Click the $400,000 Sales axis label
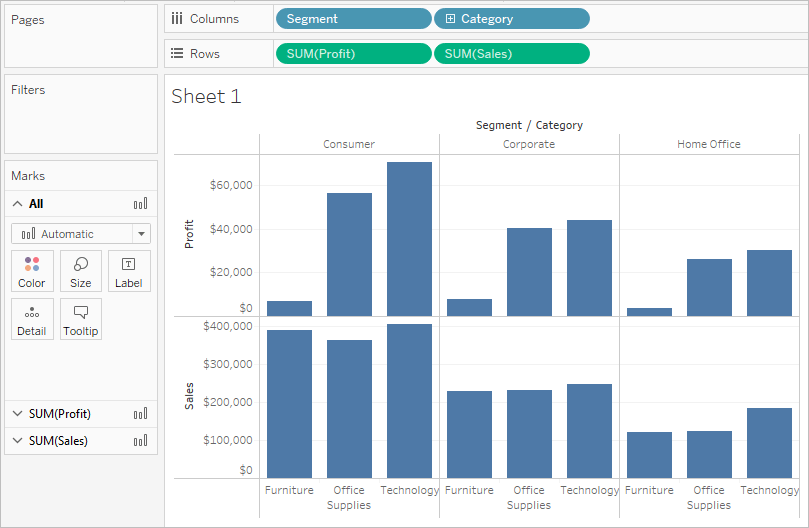 [228, 326]
